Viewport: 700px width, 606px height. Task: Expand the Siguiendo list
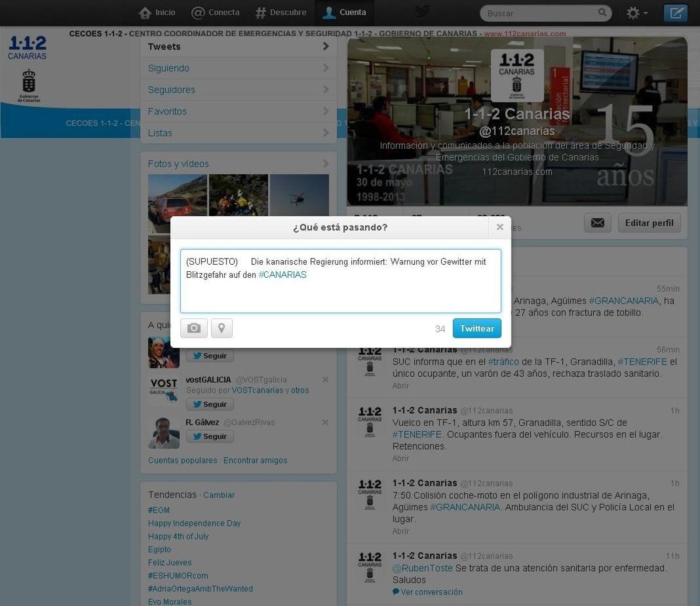pos(238,68)
